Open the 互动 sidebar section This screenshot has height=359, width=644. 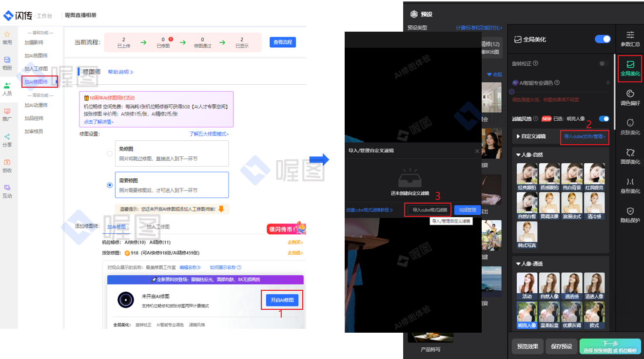(x=7, y=191)
